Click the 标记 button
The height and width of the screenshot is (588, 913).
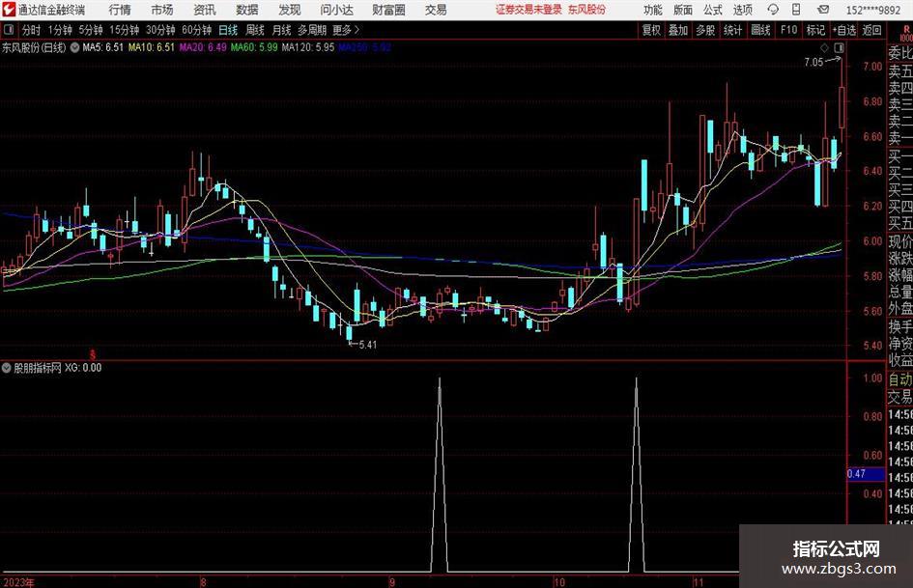pos(815,30)
